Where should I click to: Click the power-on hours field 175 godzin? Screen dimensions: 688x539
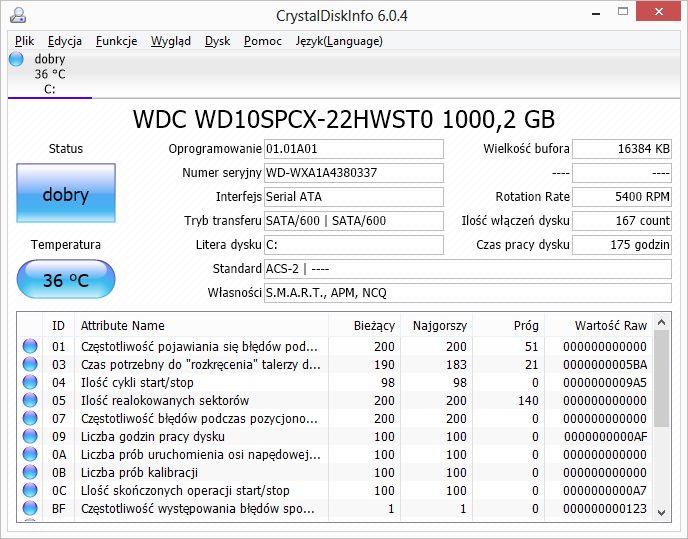pos(622,244)
